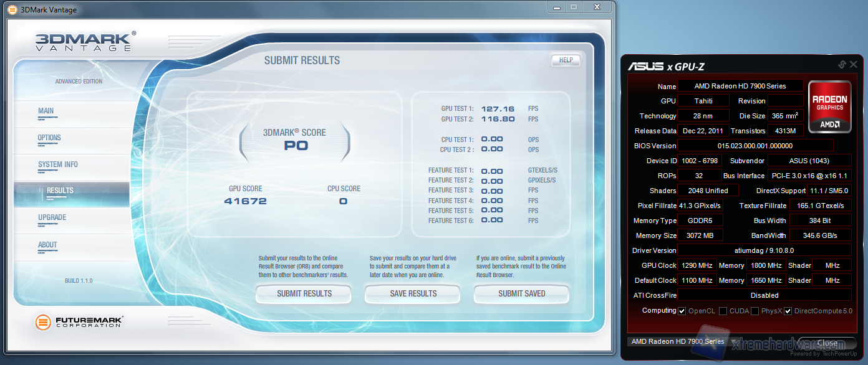
Task: Click the DirectX Support field
Action: pyautogui.click(x=829, y=191)
